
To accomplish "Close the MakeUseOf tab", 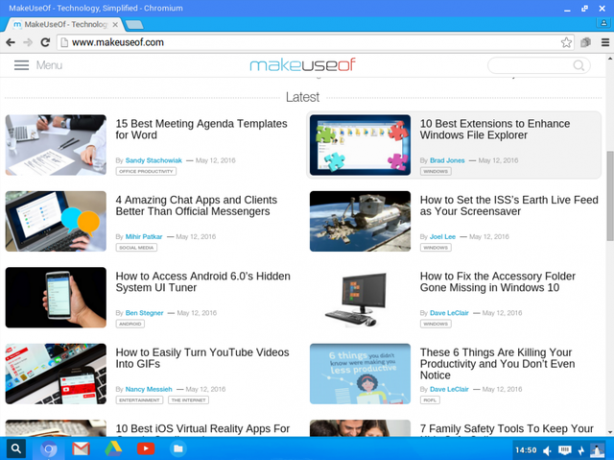I will [115, 25].
